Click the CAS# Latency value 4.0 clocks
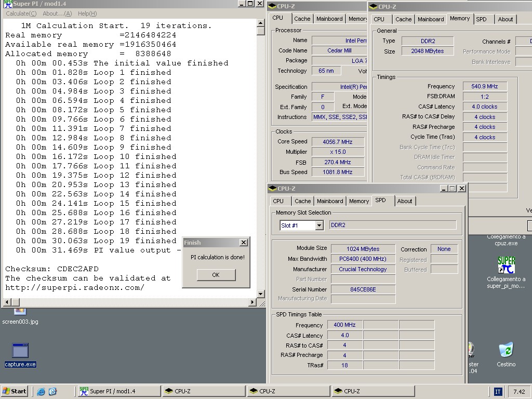 (485, 107)
